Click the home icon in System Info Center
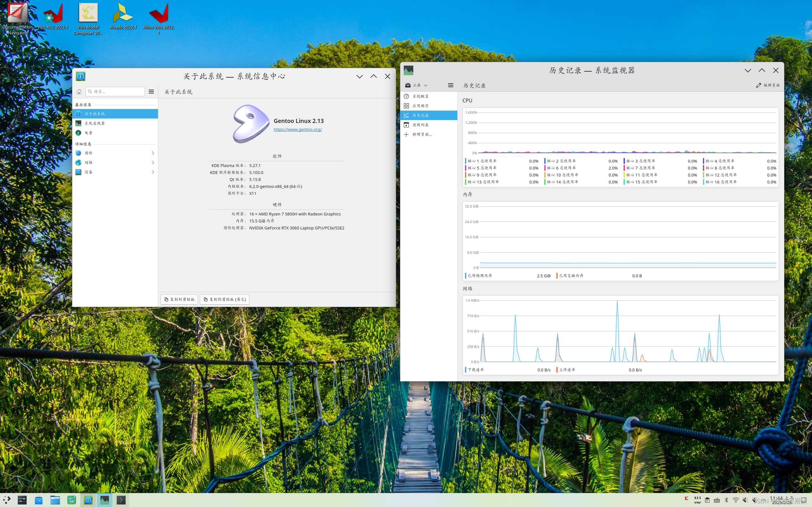The width and height of the screenshot is (812, 507). 79,92
